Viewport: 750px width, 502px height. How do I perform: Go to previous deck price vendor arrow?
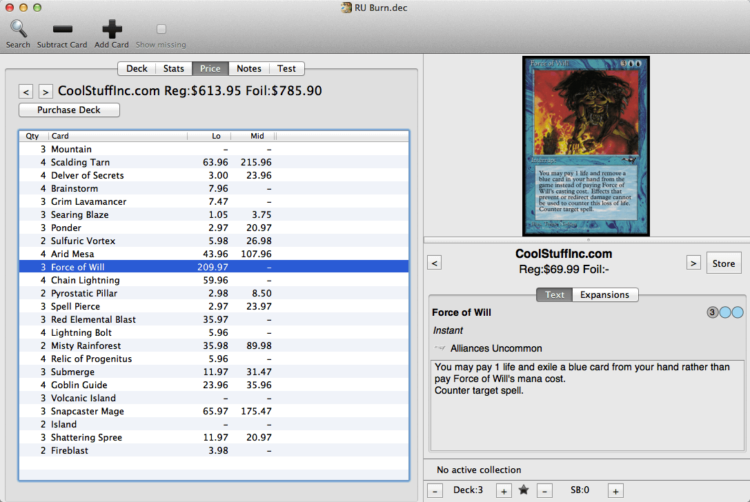coord(27,91)
